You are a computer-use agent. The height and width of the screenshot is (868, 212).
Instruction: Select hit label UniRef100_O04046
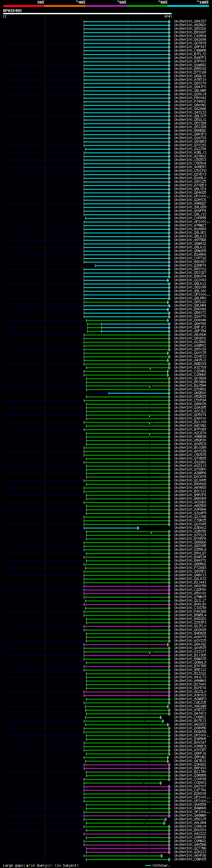coord(190,320)
